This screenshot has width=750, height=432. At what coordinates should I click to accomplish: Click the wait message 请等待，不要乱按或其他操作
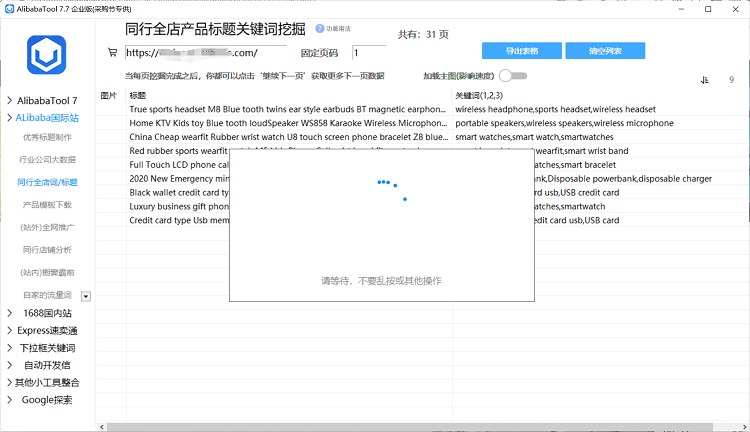tap(381, 281)
